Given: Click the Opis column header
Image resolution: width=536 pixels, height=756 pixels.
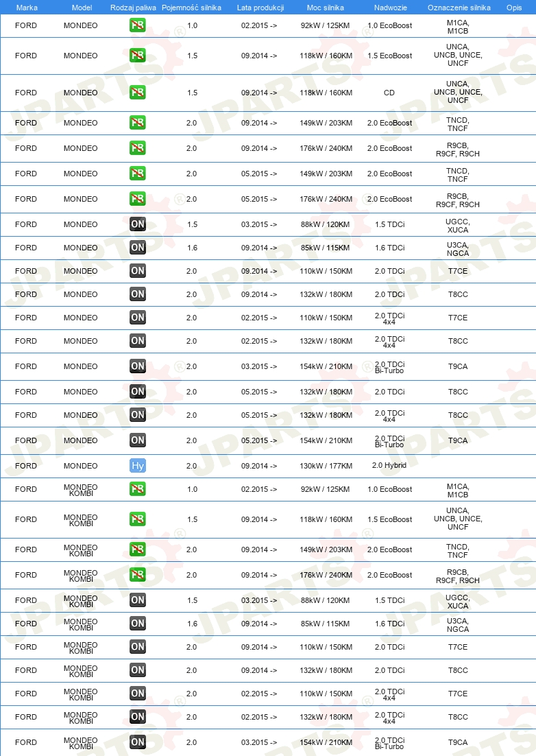Looking at the screenshot, I should coord(514,8).
